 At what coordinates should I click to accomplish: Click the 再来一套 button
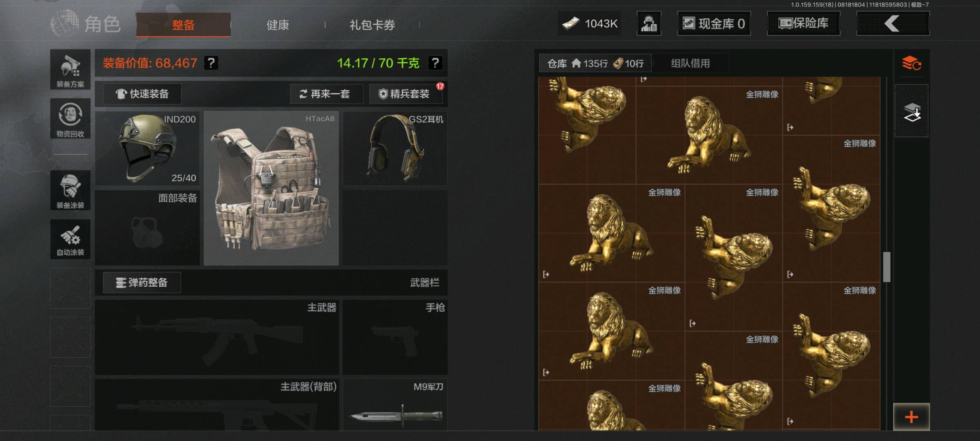click(327, 94)
